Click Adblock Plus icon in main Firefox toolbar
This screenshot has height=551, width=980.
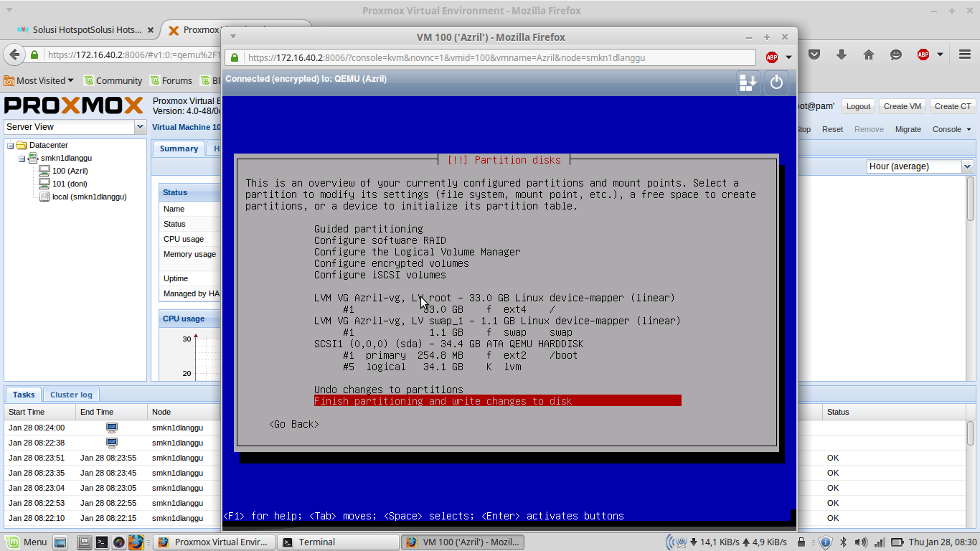click(923, 55)
